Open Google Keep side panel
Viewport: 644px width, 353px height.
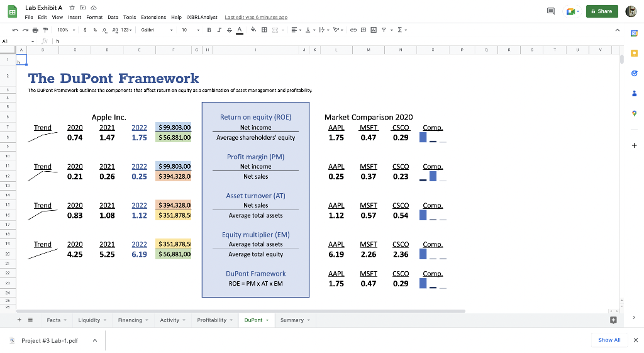click(634, 53)
